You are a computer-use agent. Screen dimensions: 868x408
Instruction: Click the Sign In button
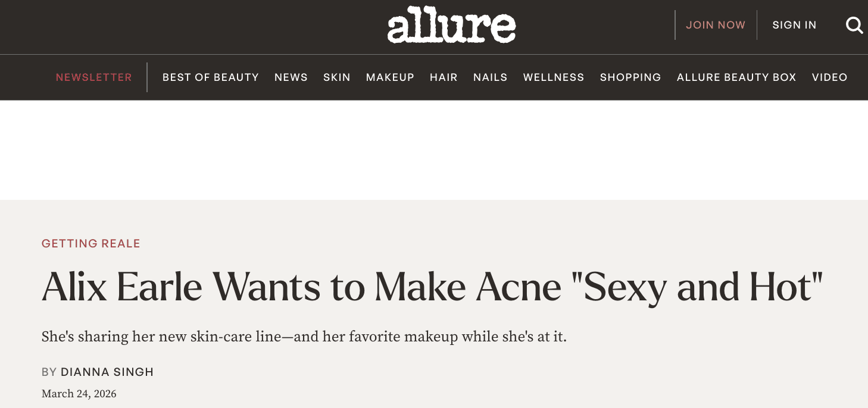[794, 25]
